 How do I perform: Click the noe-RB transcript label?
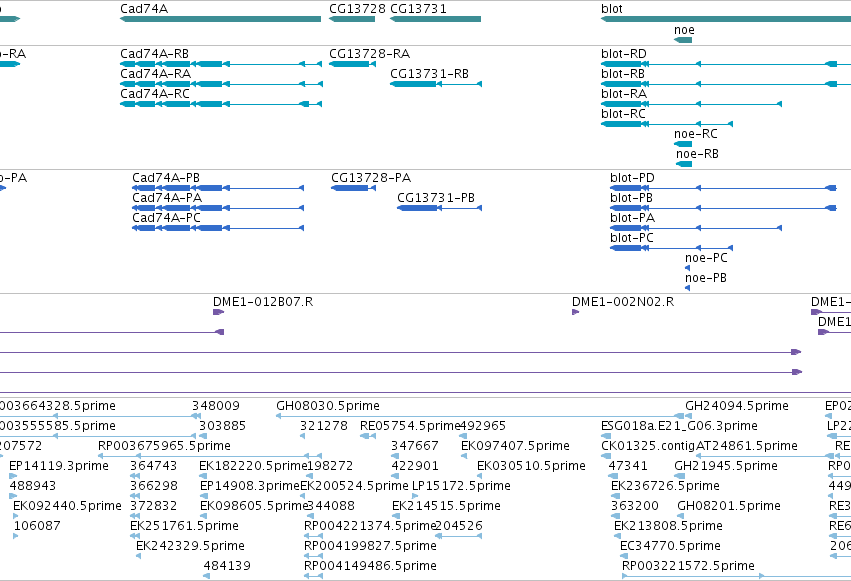coord(697,154)
